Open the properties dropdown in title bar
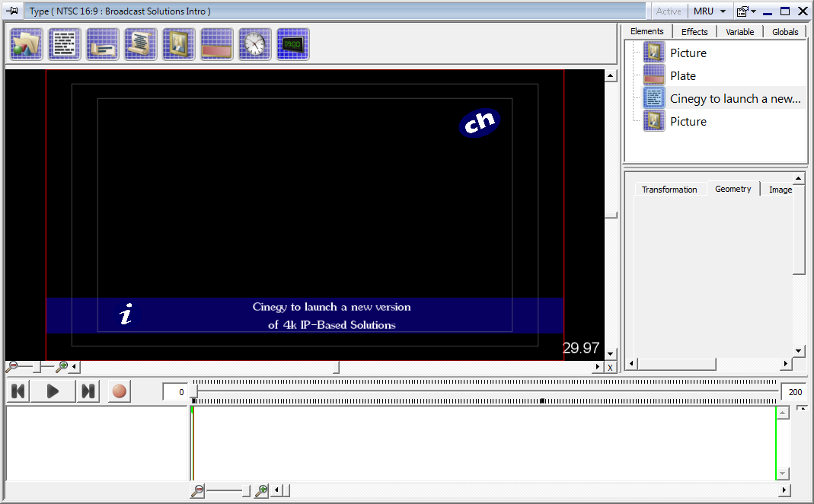Viewport: 814px width, 504px height. coord(746,11)
